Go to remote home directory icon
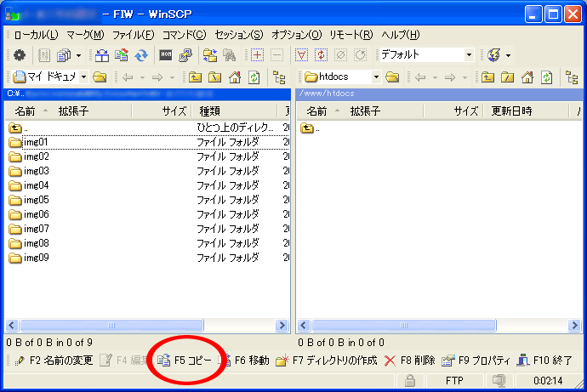Image resolution: width=587 pixels, height=392 pixels. pos(527,77)
